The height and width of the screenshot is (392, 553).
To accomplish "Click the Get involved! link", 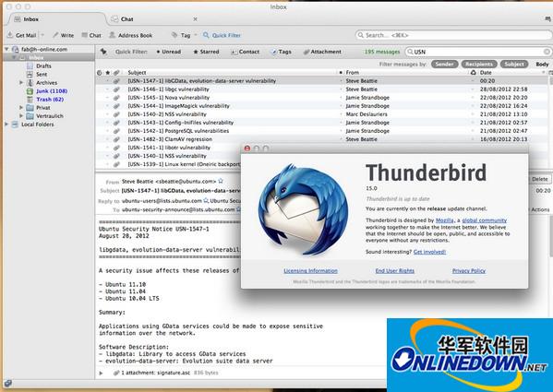I will point(429,252).
